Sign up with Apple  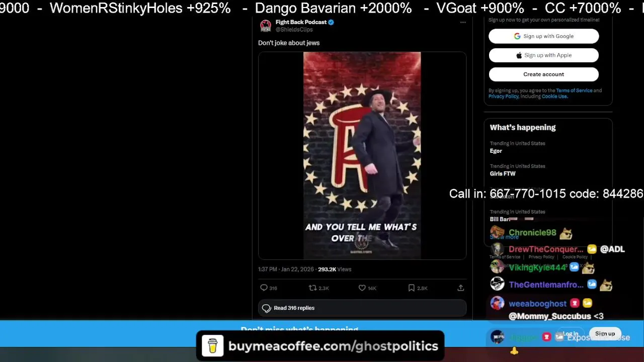pos(544,55)
